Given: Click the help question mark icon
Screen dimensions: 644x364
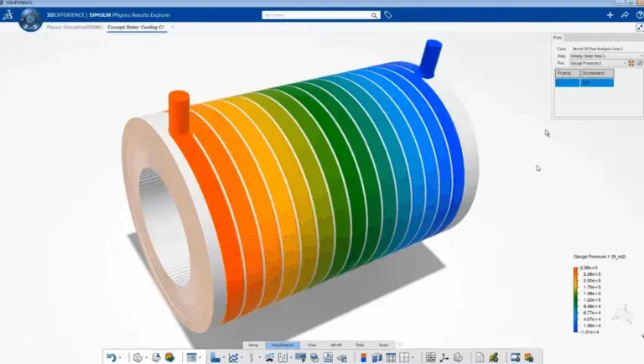Looking at the screenshot, I should pyautogui.click(x=637, y=15).
